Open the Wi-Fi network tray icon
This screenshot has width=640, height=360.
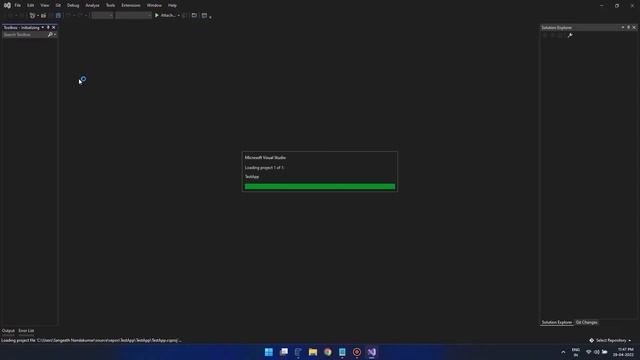coord(589,352)
